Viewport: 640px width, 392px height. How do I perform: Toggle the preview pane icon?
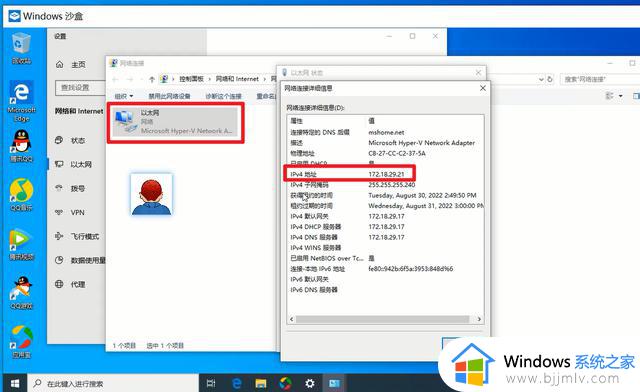pyautogui.click(x=636, y=96)
